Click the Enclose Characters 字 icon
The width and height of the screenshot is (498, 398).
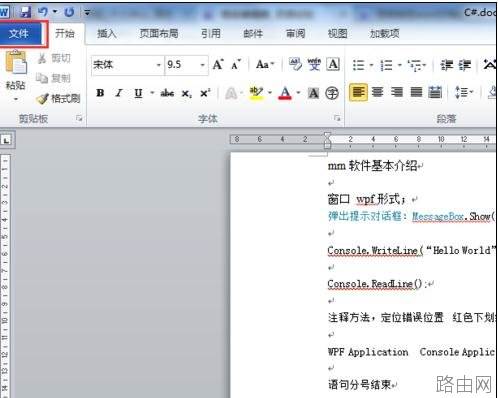332,93
